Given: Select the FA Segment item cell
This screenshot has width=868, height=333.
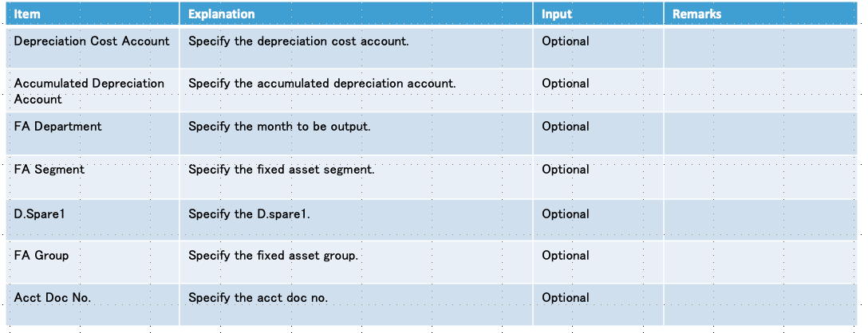Looking at the screenshot, I should 93,177.
